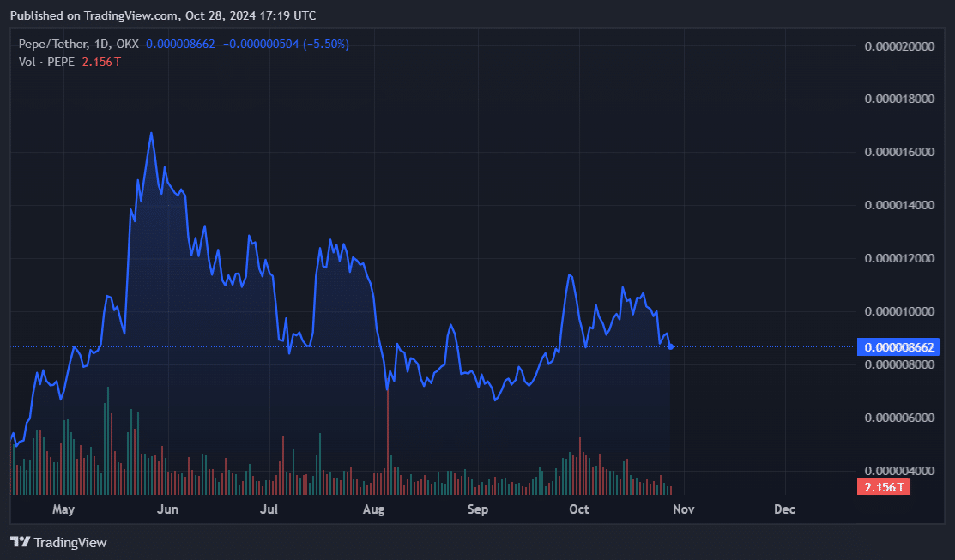Click the blue price value 0.000008662 in legend
The width and height of the screenshot is (955, 560).
[x=180, y=44]
